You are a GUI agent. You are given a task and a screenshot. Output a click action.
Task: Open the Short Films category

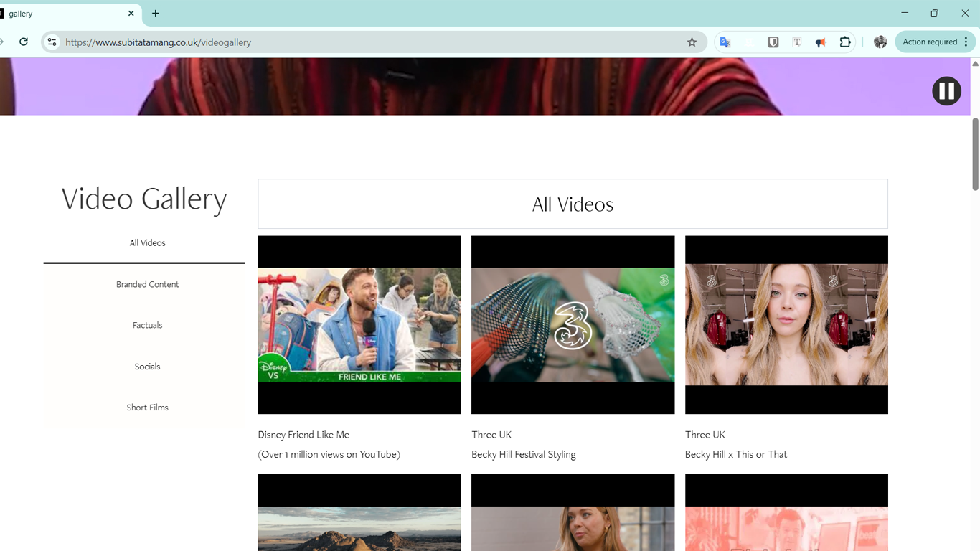pyautogui.click(x=147, y=408)
